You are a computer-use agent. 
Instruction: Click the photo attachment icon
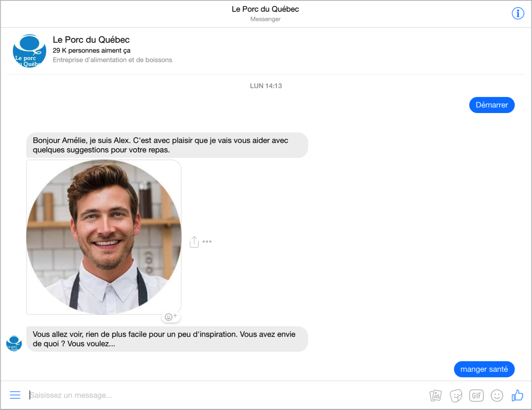coord(435,395)
